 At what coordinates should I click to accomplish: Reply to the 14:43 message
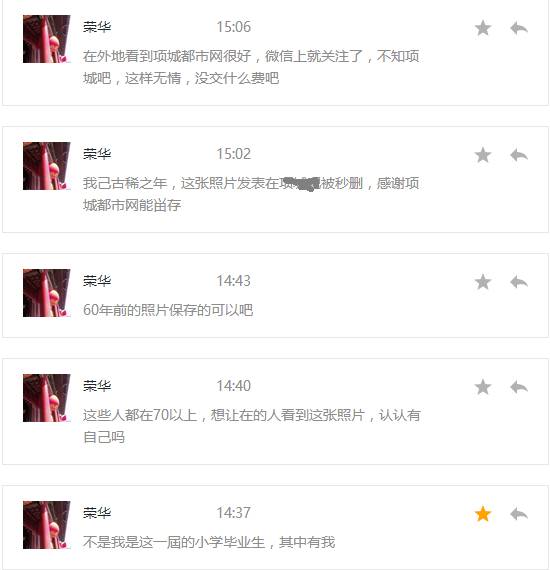click(x=519, y=282)
